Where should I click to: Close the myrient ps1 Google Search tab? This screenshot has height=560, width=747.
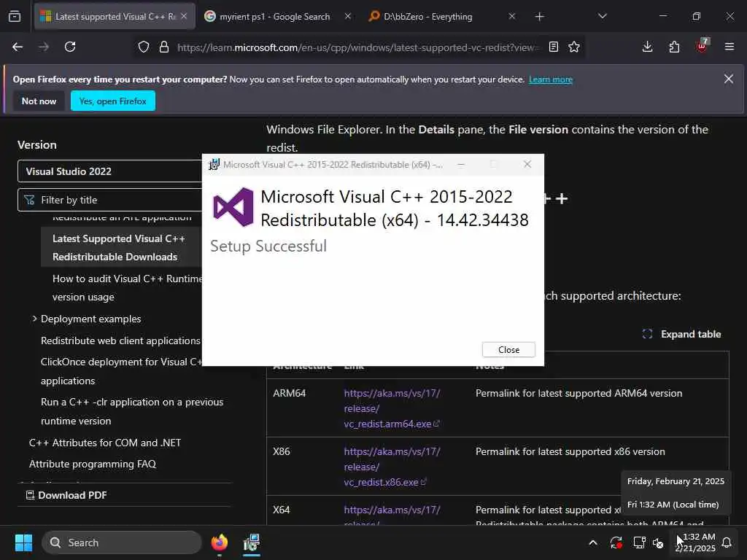348,17
